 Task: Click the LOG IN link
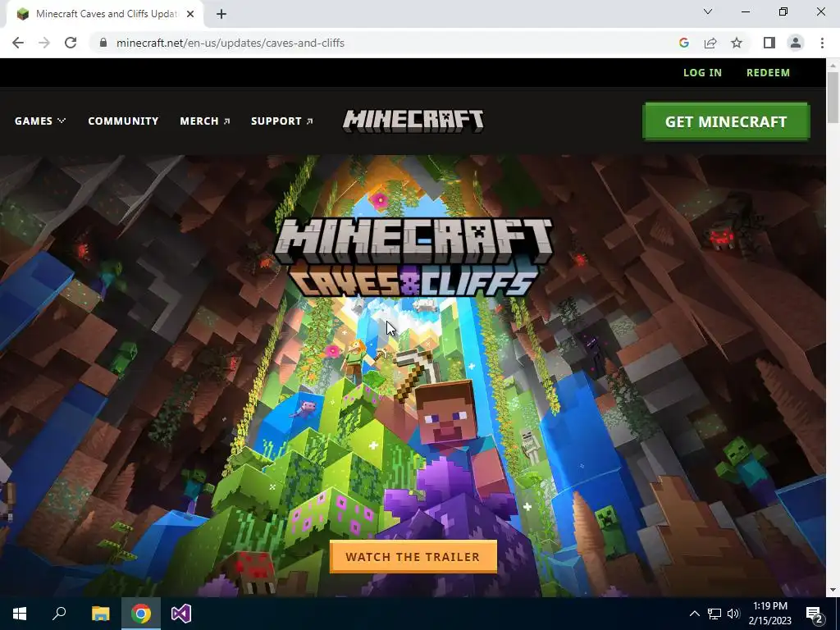(x=702, y=73)
